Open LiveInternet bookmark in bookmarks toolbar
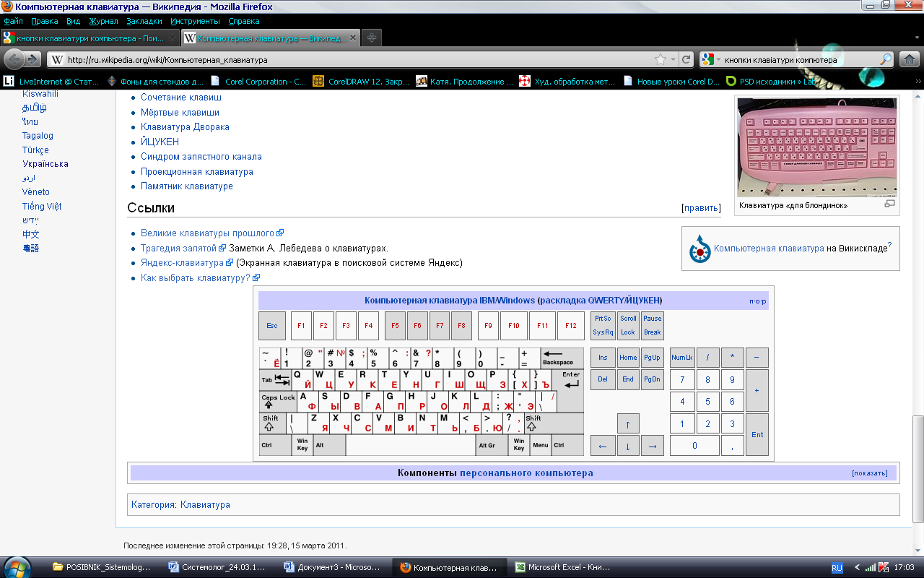Image resolution: width=924 pixels, height=578 pixels. (x=52, y=82)
